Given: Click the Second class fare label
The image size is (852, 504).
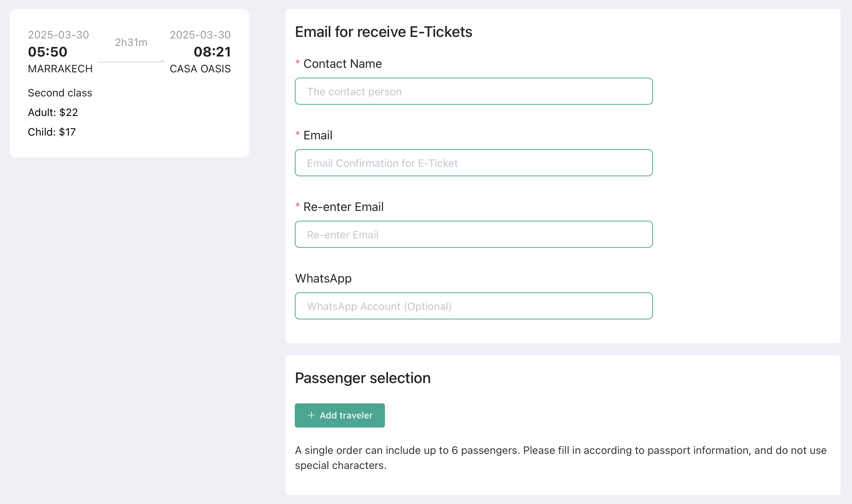Looking at the screenshot, I should tap(60, 93).
